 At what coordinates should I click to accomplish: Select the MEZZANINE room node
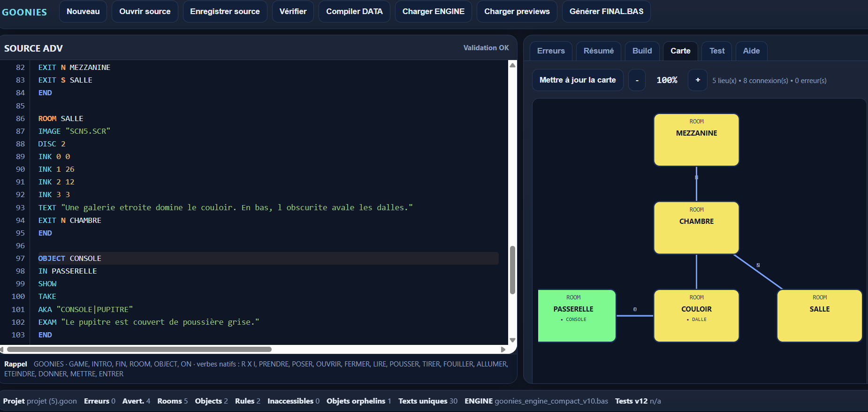pos(696,140)
